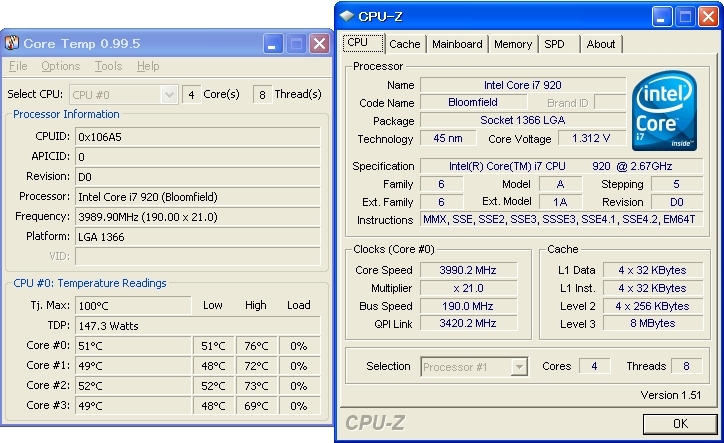The image size is (724, 443).
Task: Expand the Select CPU dropdown in Core Temp
Action: pyautogui.click(x=169, y=95)
